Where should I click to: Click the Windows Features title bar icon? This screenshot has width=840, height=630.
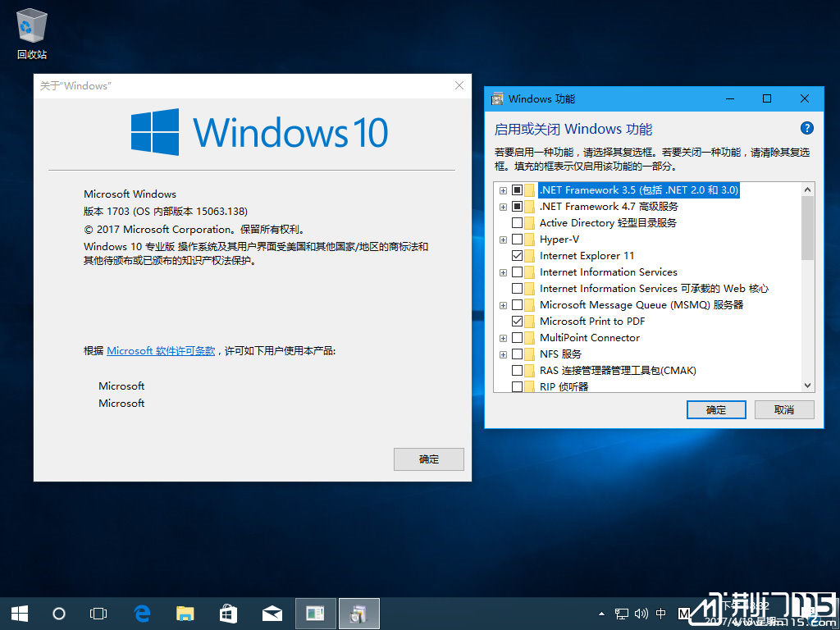click(x=498, y=98)
